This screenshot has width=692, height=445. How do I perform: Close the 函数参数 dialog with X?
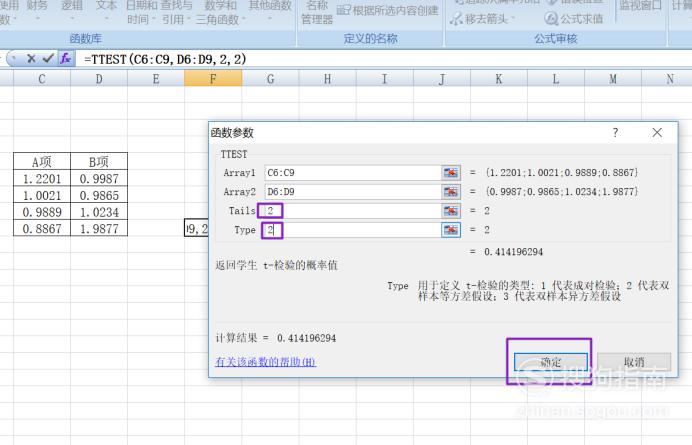(657, 132)
